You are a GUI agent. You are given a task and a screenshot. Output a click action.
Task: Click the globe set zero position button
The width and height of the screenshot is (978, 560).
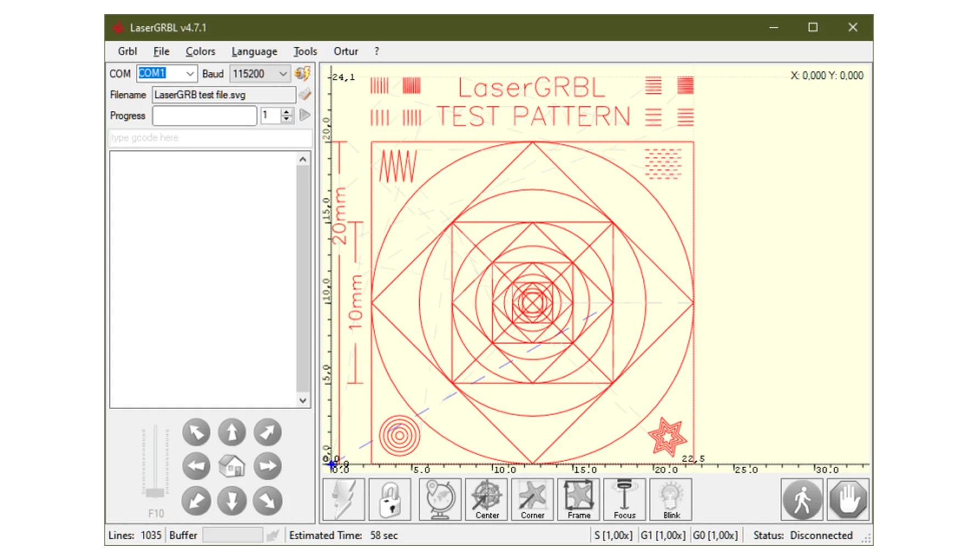[x=440, y=499]
